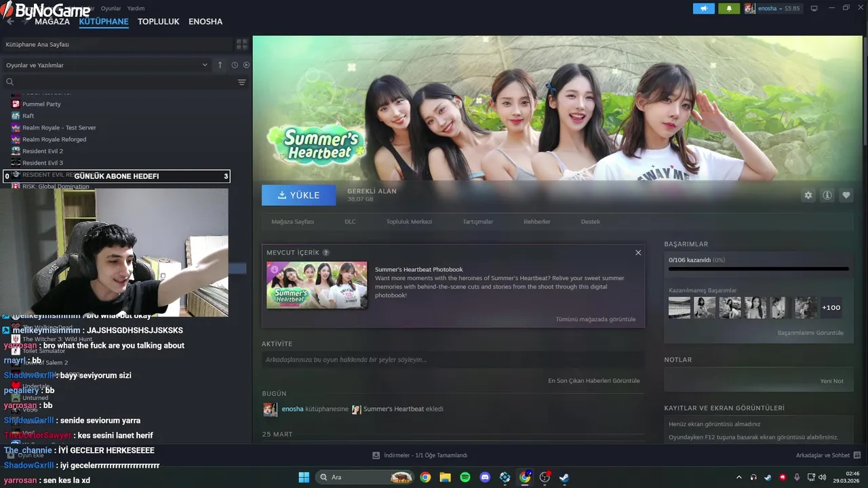Click Mevcut İçerik help question mark
Image resolution: width=868 pixels, height=488 pixels.
point(326,253)
